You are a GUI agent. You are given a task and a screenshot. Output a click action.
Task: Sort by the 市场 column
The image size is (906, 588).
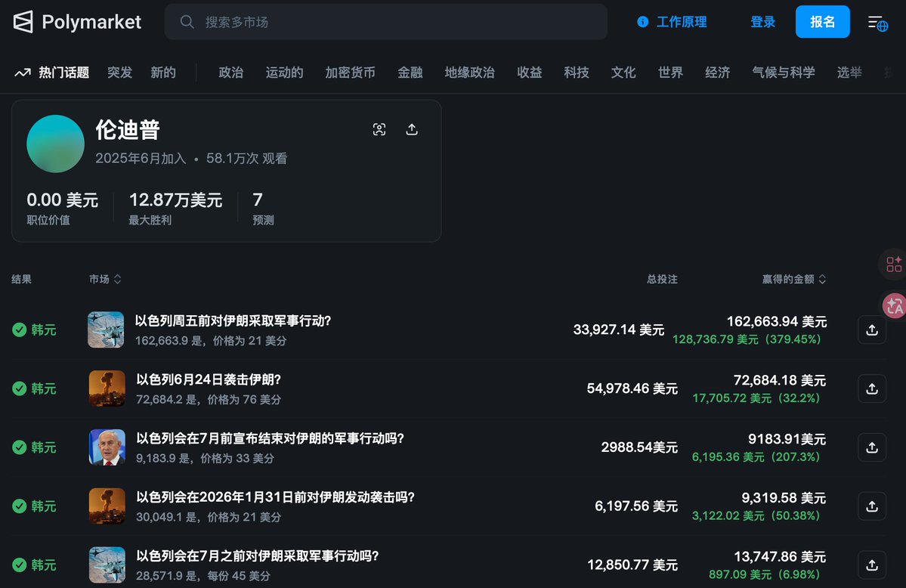click(x=105, y=279)
